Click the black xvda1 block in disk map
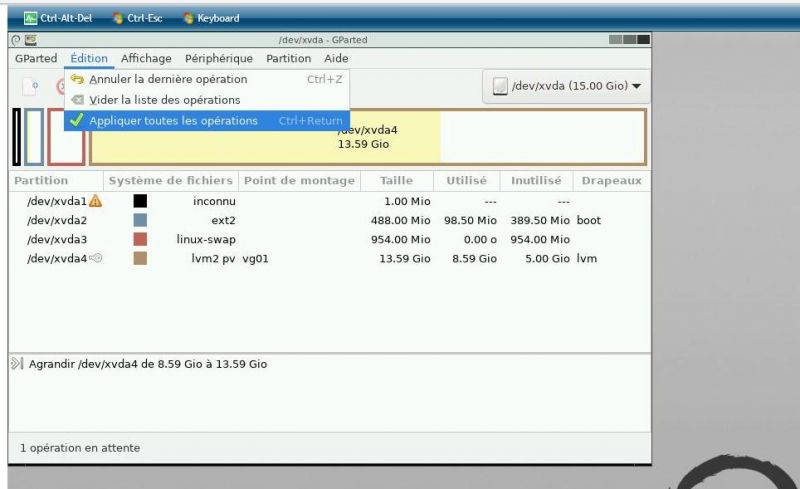Image resolution: width=800 pixels, height=489 pixels. point(16,137)
